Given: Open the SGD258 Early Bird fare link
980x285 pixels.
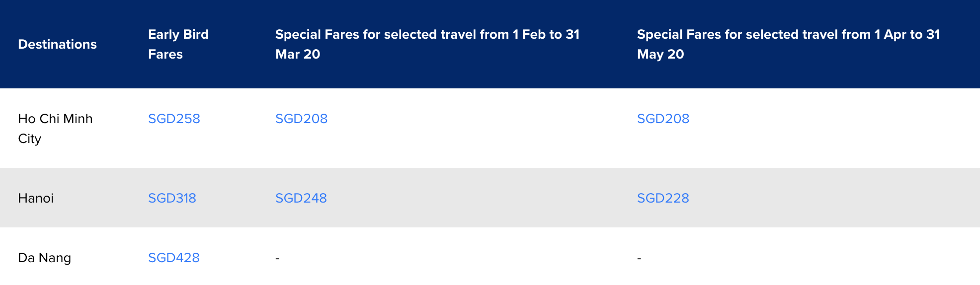Looking at the screenshot, I should click(x=174, y=119).
